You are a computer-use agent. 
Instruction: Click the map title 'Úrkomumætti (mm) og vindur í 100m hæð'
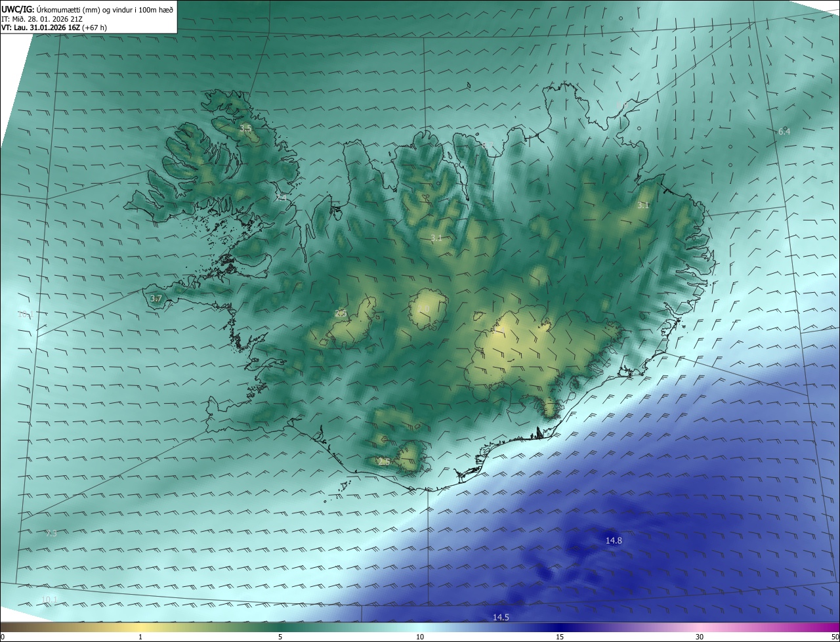(105, 9)
